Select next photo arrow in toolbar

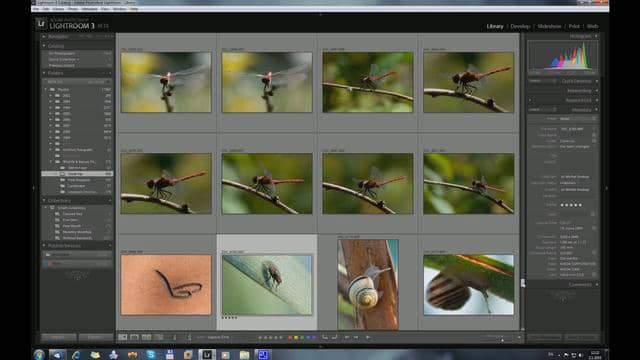(x=356, y=337)
